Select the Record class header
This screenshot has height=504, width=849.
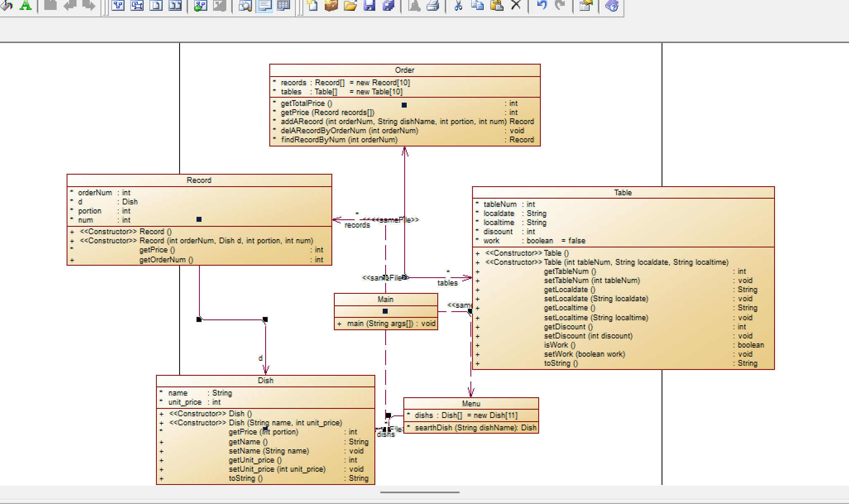click(x=199, y=180)
